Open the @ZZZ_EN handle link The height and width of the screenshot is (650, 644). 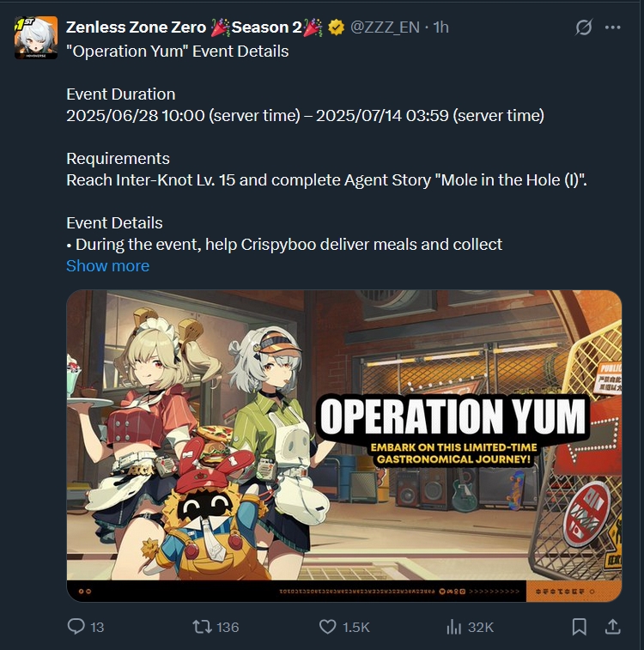(385, 27)
